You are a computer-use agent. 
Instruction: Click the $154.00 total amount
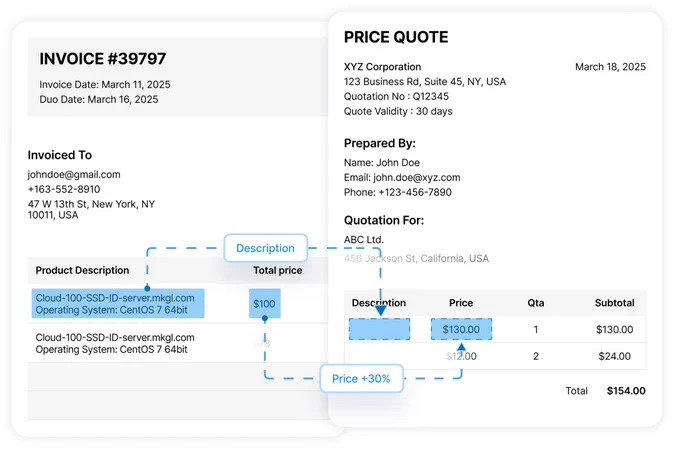tap(626, 391)
